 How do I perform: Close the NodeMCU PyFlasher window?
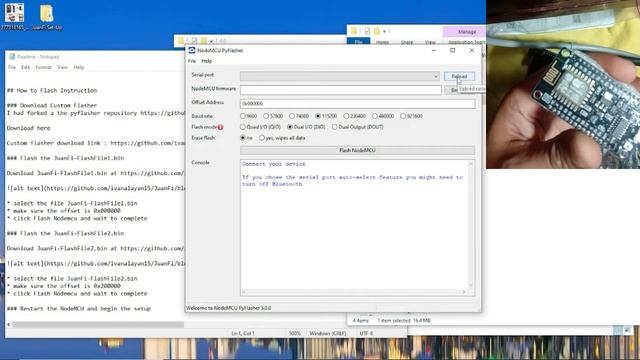pyautogui.click(x=472, y=50)
